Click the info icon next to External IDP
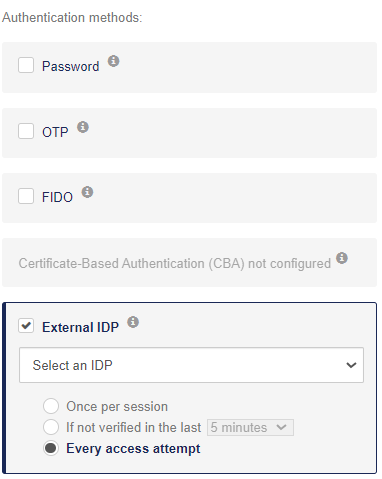The width and height of the screenshot is (382, 479). pyautogui.click(x=133, y=322)
